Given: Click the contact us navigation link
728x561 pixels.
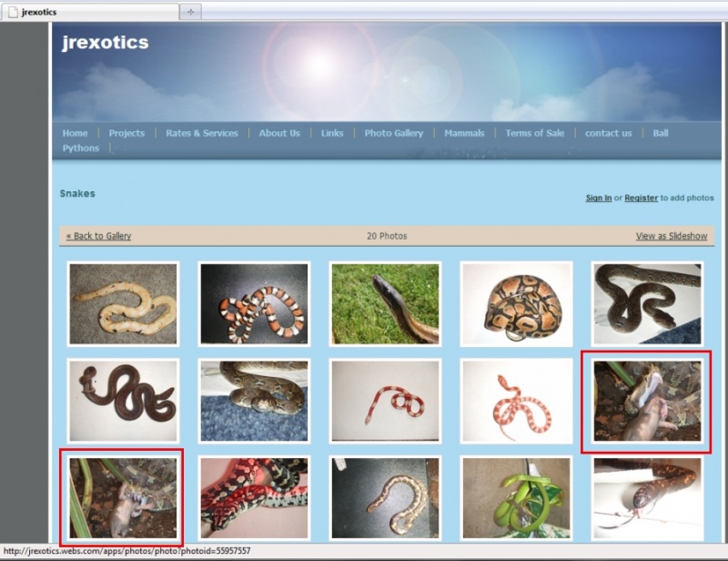Looking at the screenshot, I should (608, 133).
